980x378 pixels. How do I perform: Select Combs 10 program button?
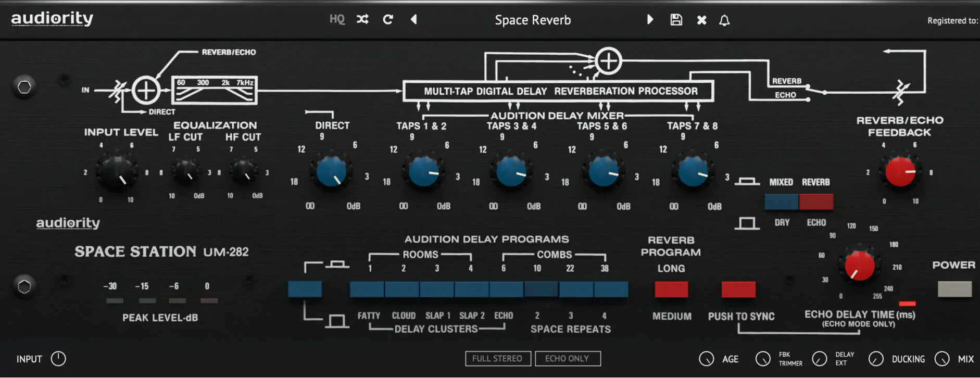(542, 289)
